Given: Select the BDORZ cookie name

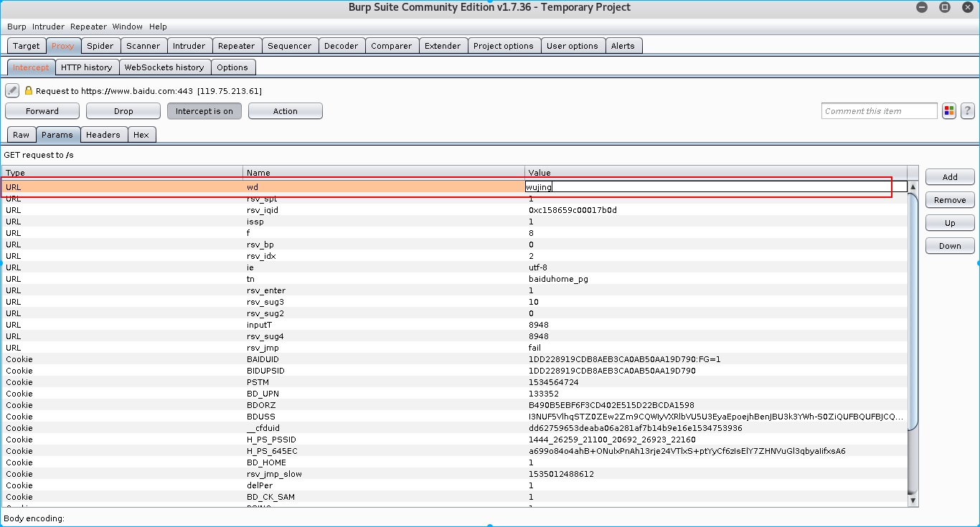Looking at the screenshot, I should tap(260, 405).
